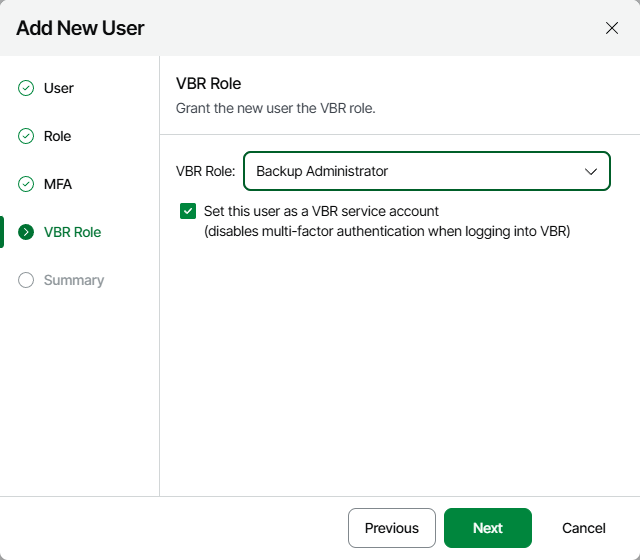This screenshot has width=640, height=560.
Task: Proceed with the Next button
Action: click(x=488, y=528)
